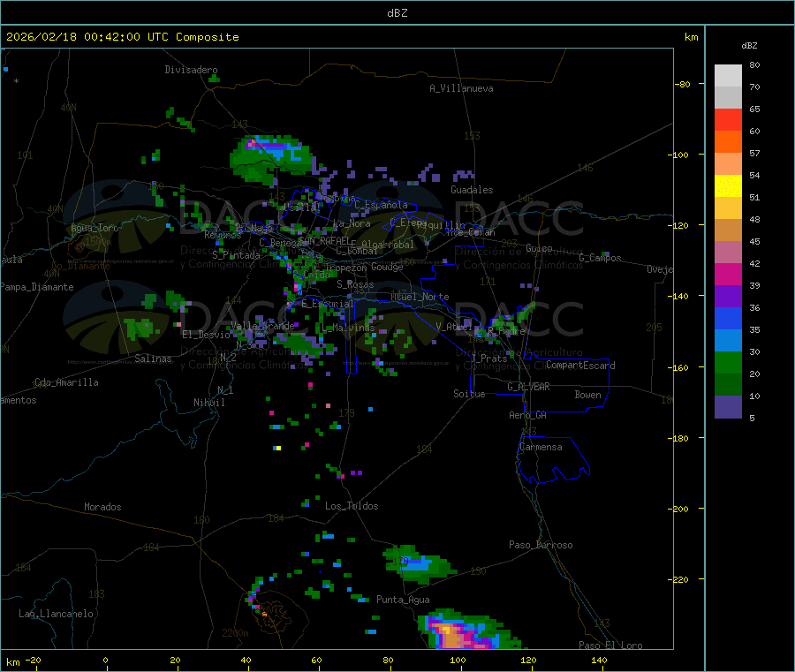Screen dimensions: 795x672
Task: Click the 5 dBZ purple color swatch
Action: [x=728, y=406]
